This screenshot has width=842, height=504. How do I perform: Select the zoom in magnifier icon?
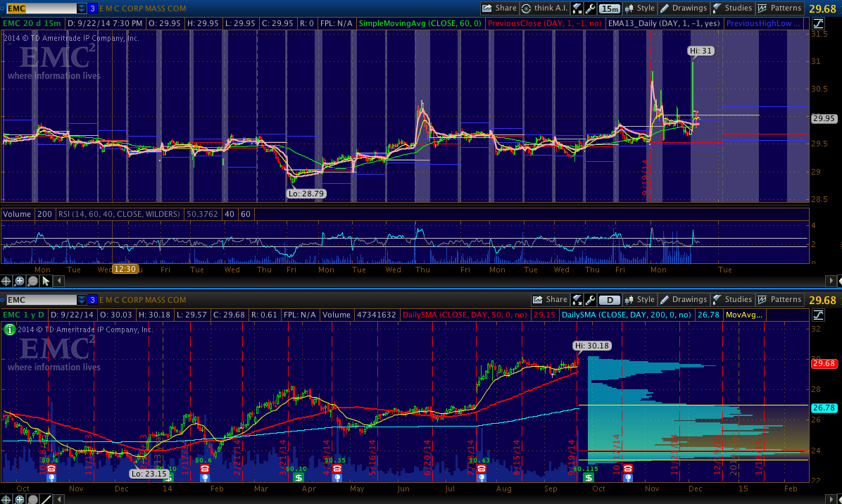coord(20,281)
